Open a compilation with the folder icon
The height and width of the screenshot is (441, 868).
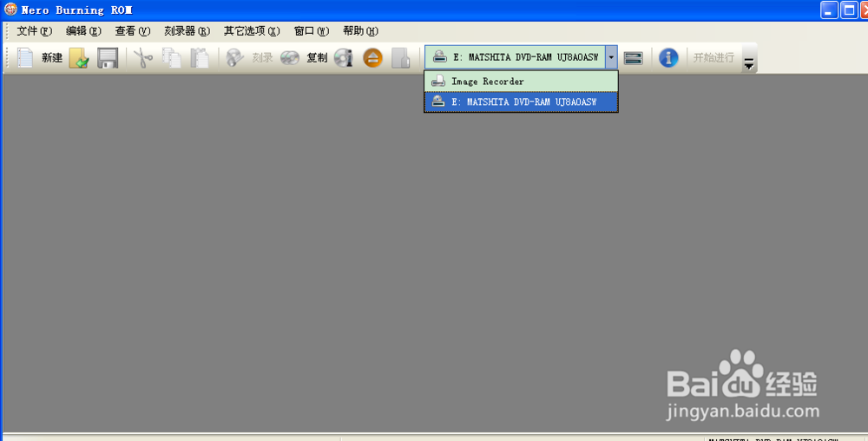79,58
